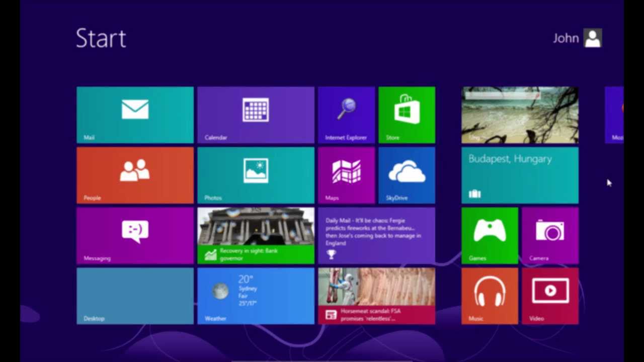Launch the Maps app

coord(346,175)
